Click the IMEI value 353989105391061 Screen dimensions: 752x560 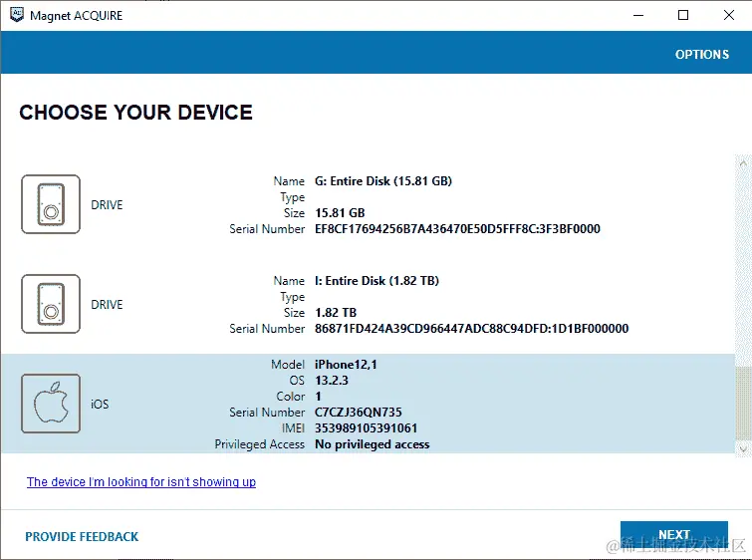click(366, 428)
